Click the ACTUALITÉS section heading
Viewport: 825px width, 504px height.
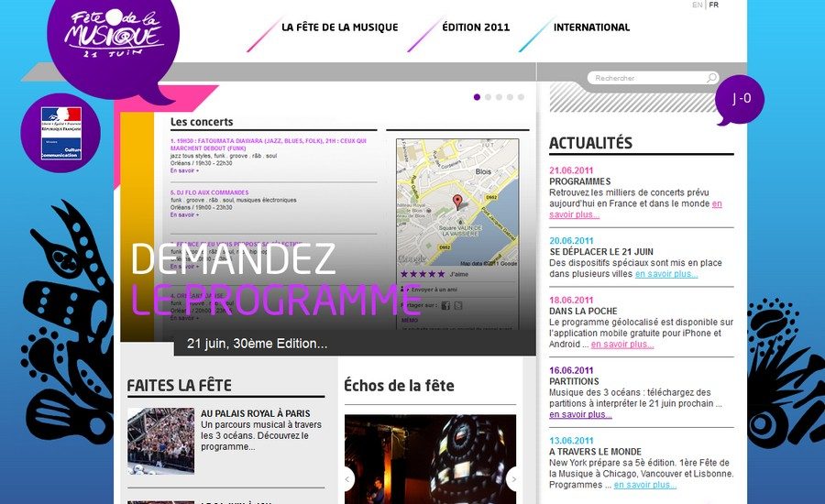click(x=590, y=143)
